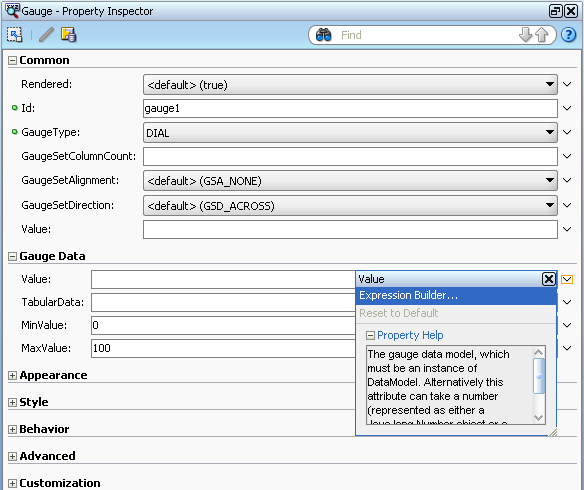584x490 pixels.
Task: Click the Id field containing gauge1
Action: pyautogui.click(x=350, y=108)
